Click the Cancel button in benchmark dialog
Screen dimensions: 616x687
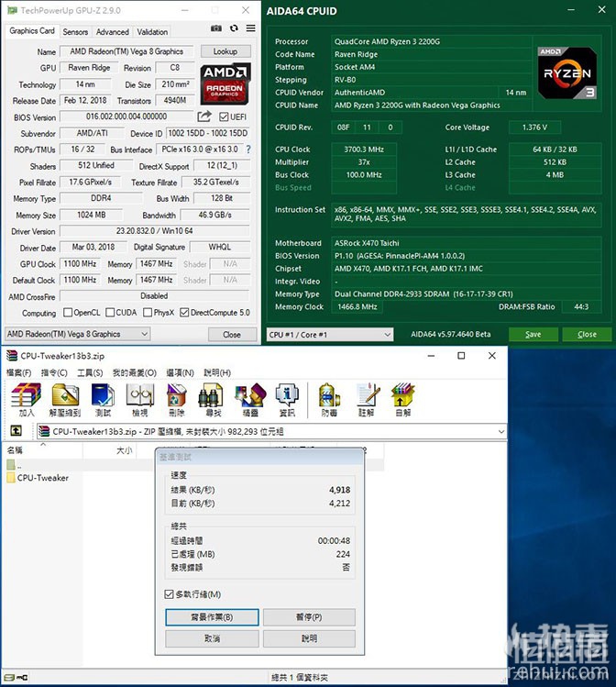212,638
